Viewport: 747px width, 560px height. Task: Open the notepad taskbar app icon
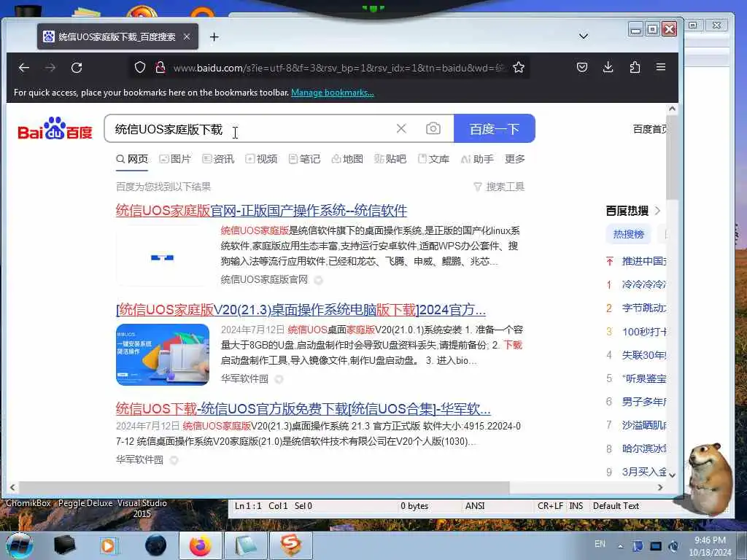(245, 545)
